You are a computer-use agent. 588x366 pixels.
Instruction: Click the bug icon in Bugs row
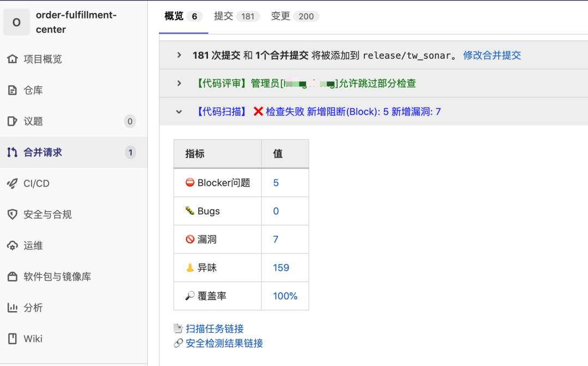tap(190, 210)
